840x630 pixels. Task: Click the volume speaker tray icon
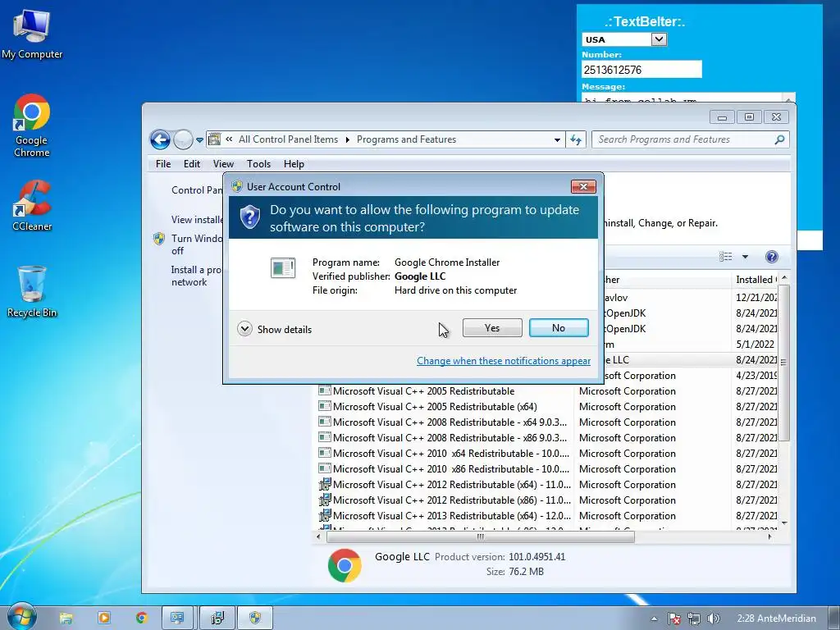coord(713,619)
